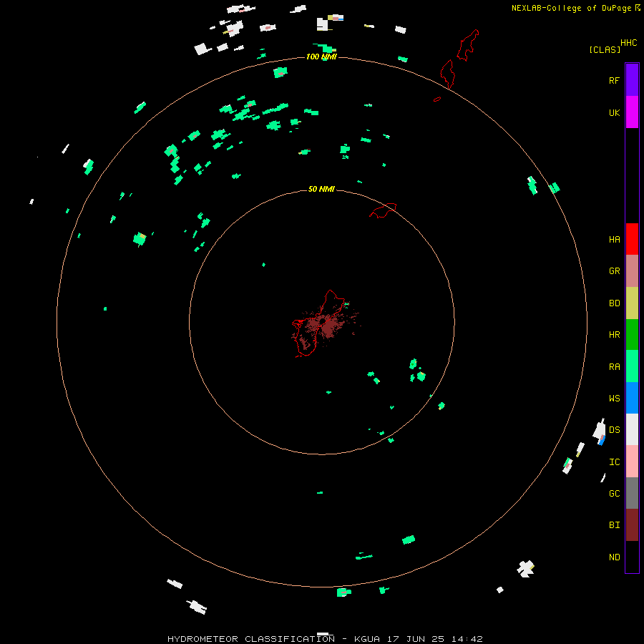Click the "HR" legend label

(614, 335)
